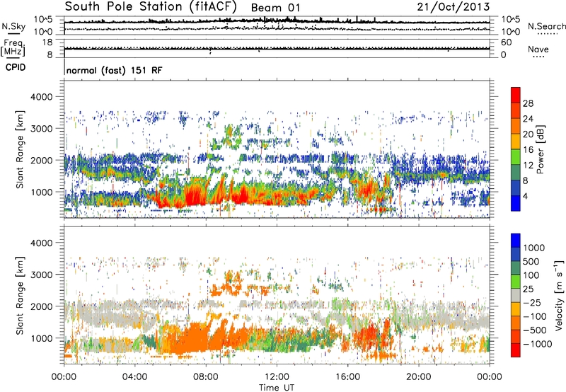
Task: Click the '04:00' time tick label
Action: point(134,377)
